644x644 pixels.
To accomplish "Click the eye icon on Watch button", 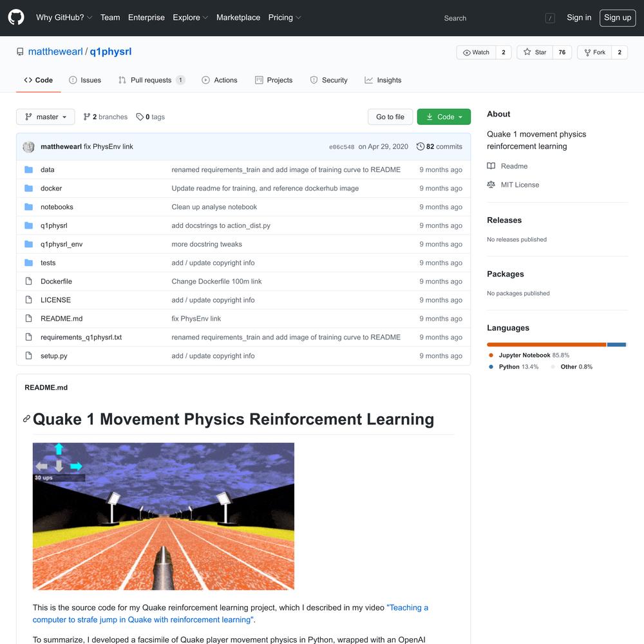I will (x=466, y=53).
